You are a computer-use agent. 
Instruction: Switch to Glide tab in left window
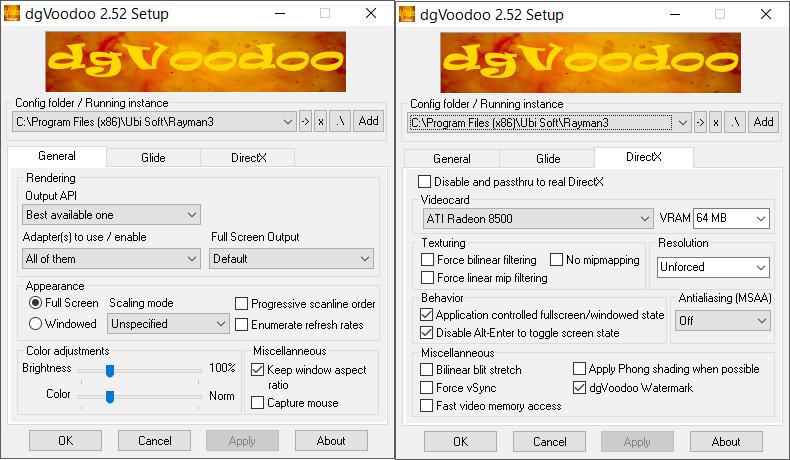coord(153,158)
